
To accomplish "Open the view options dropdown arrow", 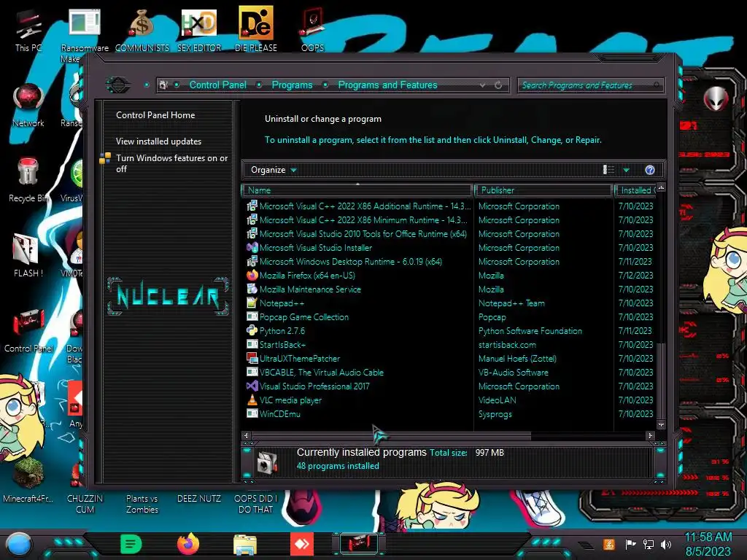I will coord(627,170).
